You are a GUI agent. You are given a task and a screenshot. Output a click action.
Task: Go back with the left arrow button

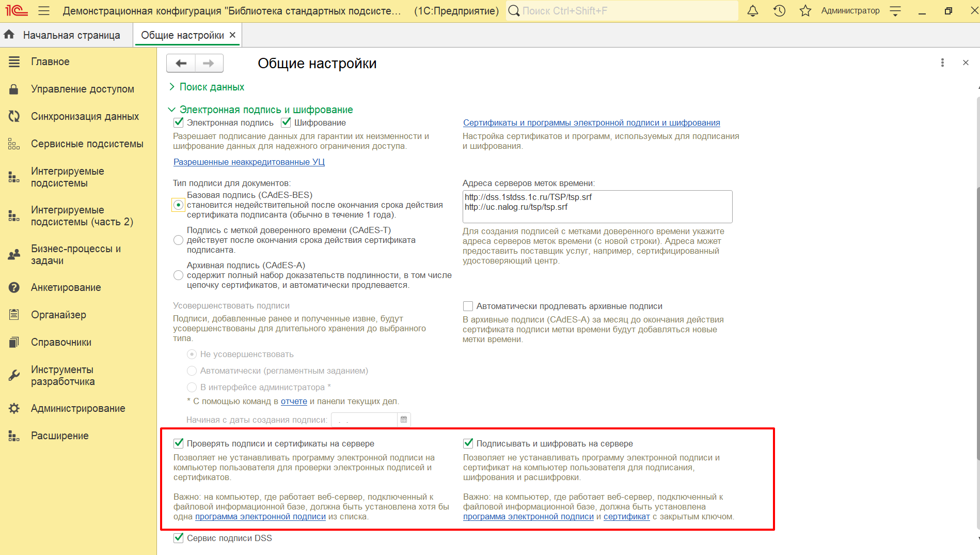click(x=181, y=63)
